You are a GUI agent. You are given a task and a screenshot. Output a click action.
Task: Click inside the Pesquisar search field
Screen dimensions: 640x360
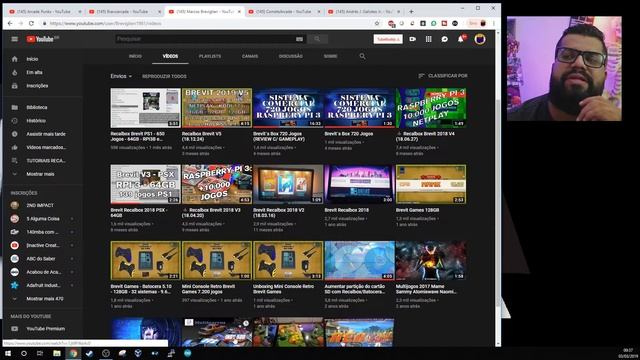(x=206, y=39)
